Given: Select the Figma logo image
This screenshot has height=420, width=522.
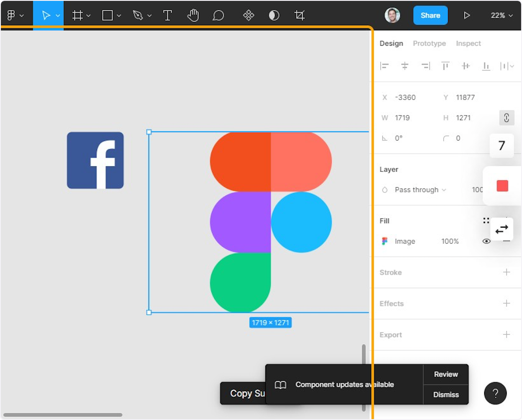Looking at the screenshot, I should click(x=271, y=222).
